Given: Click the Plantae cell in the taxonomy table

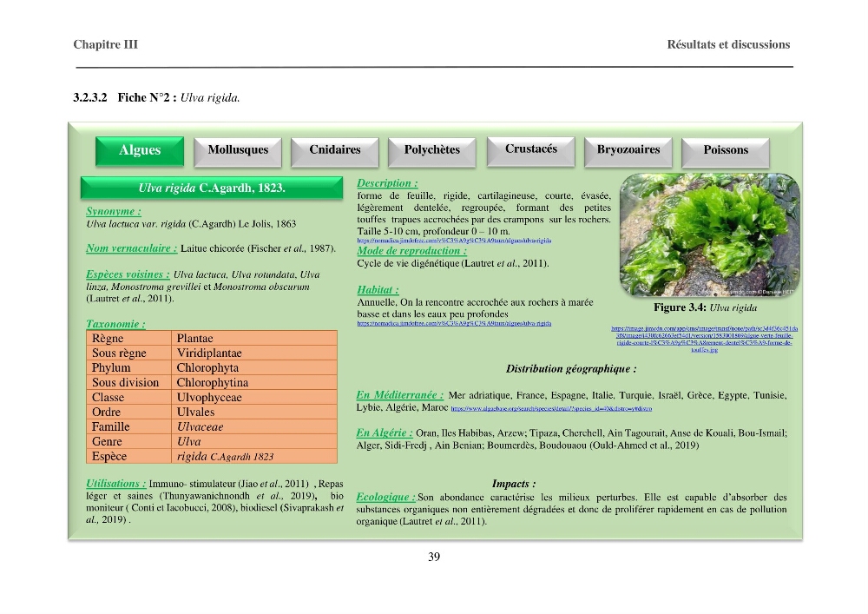Looking at the screenshot, I should pyautogui.click(x=254, y=339).
